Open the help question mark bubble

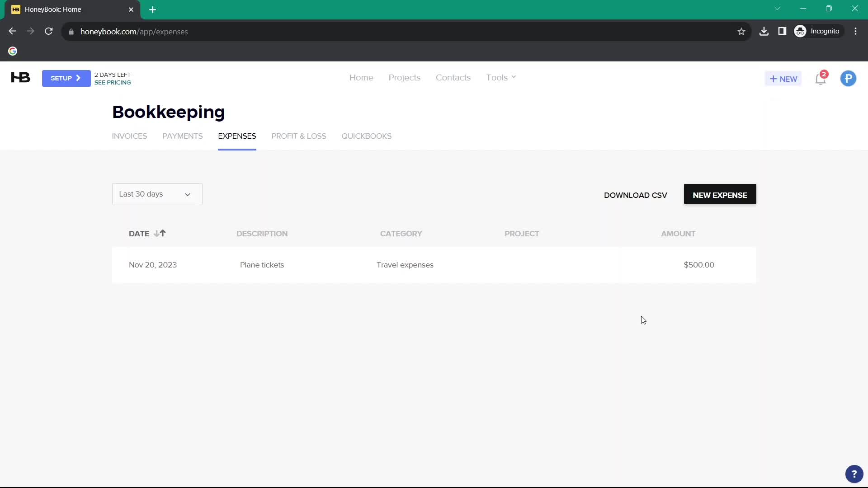pyautogui.click(x=854, y=474)
